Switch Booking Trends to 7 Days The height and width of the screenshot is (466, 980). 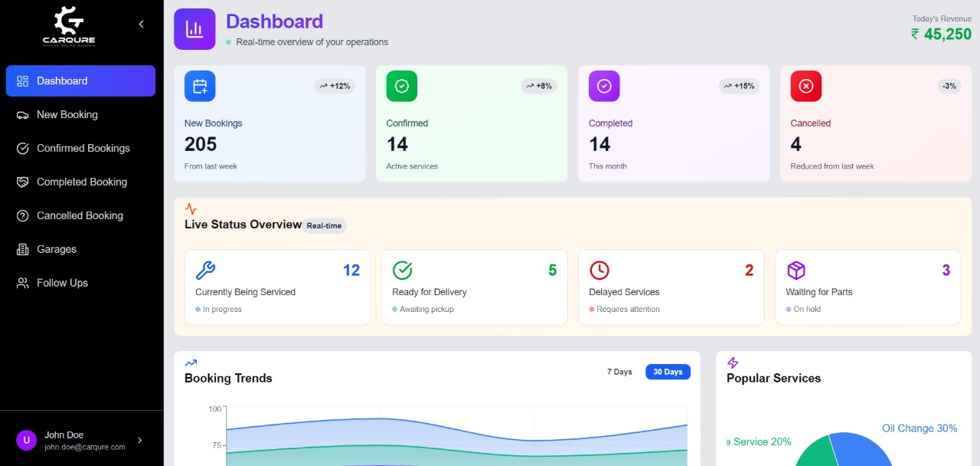click(x=619, y=372)
